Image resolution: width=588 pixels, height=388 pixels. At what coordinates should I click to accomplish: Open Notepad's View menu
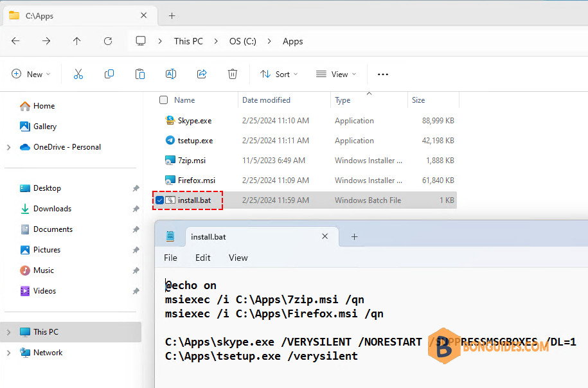coord(238,258)
